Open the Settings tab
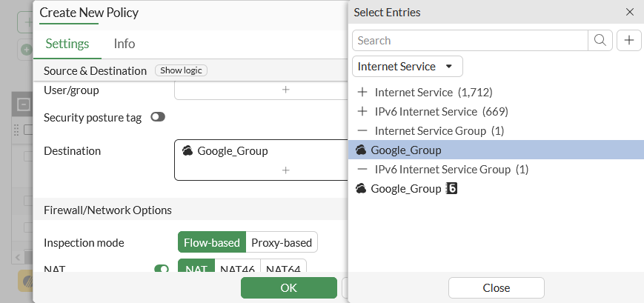Screen dimensions: 644x303 pos(67,44)
